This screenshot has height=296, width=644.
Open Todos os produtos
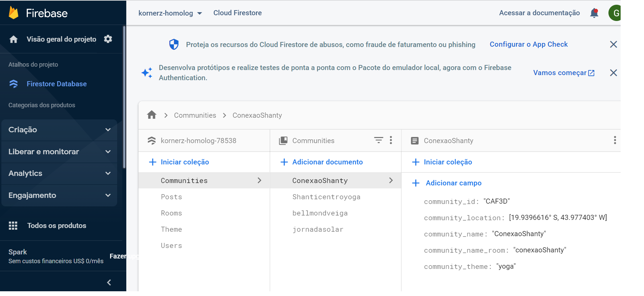coord(57,226)
